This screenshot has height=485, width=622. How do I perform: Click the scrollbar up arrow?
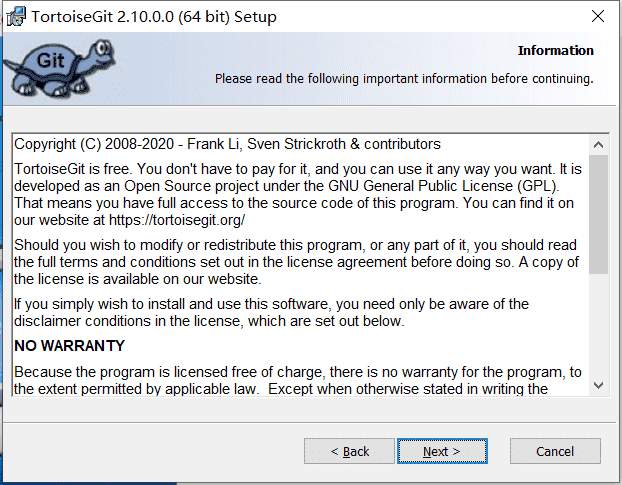click(598, 145)
